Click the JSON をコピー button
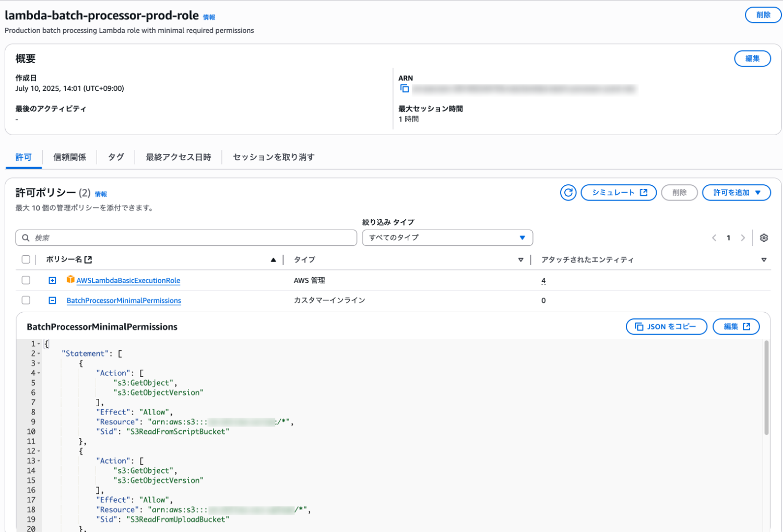The width and height of the screenshot is (783, 532). click(x=666, y=327)
